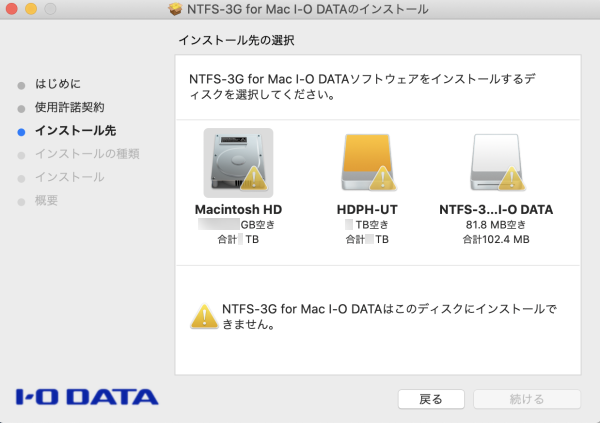The width and height of the screenshot is (600, 423).
Task: Click the HDPH-UT drive name label
Action: coord(367,210)
